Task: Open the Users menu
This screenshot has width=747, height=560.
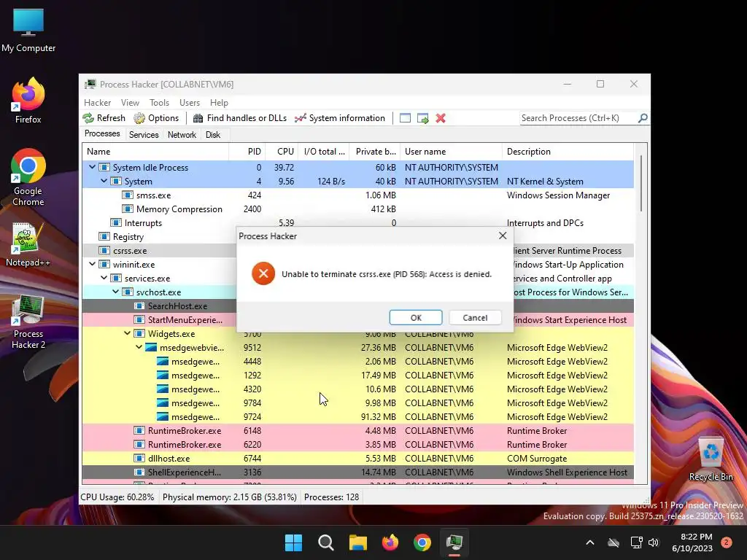Action: (x=190, y=102)
